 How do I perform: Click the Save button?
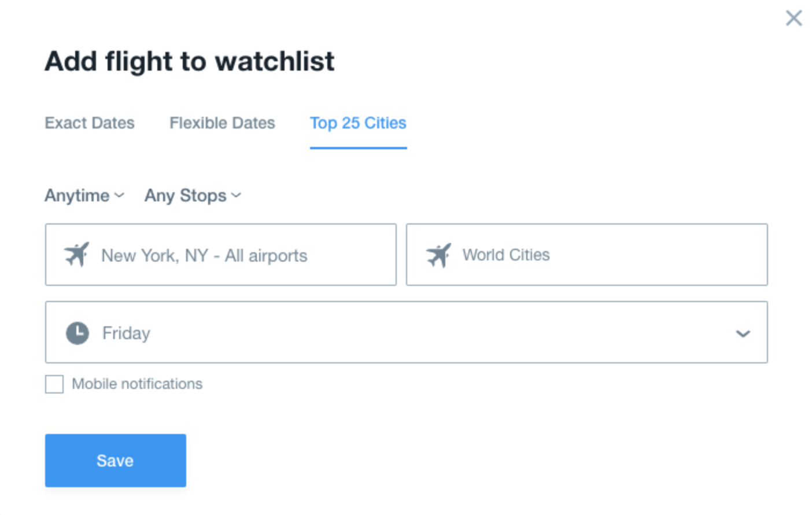coord(116,461)
